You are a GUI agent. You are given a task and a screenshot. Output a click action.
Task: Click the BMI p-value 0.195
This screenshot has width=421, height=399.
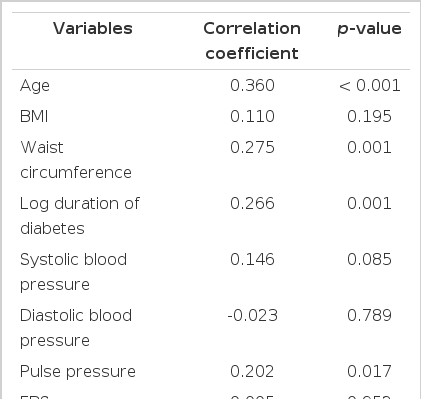(369, 116)
